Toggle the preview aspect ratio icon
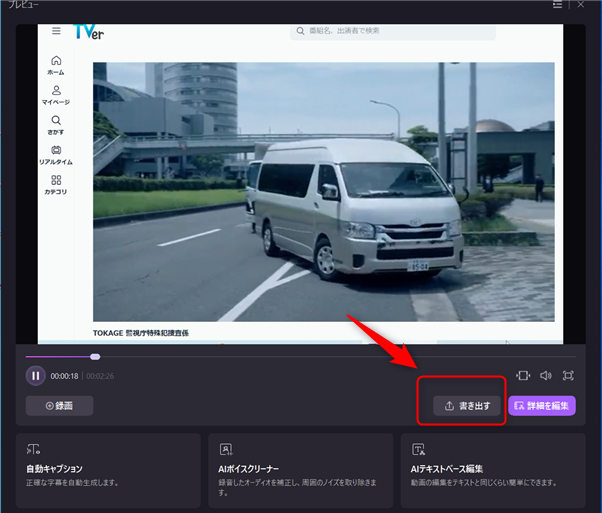 tap(523, 375)
